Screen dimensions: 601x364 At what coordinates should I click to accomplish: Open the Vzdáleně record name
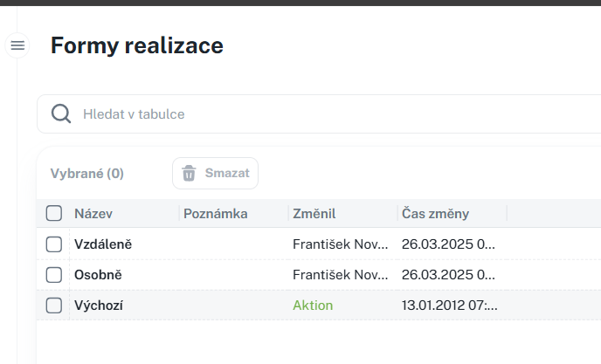pos(103,244)
